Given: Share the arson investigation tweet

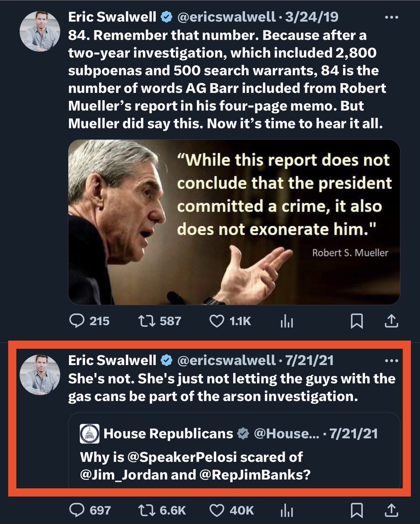Looking at the screenshot, I should [392, 510].
